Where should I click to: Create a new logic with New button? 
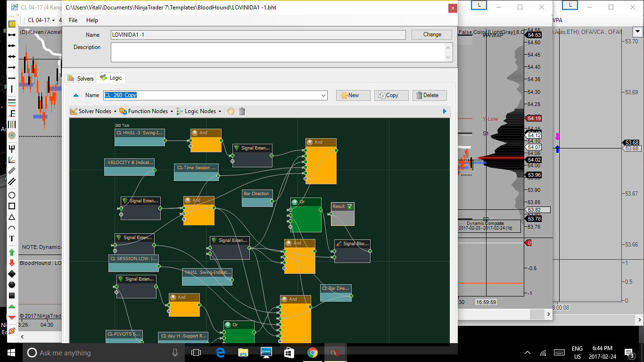353,95
